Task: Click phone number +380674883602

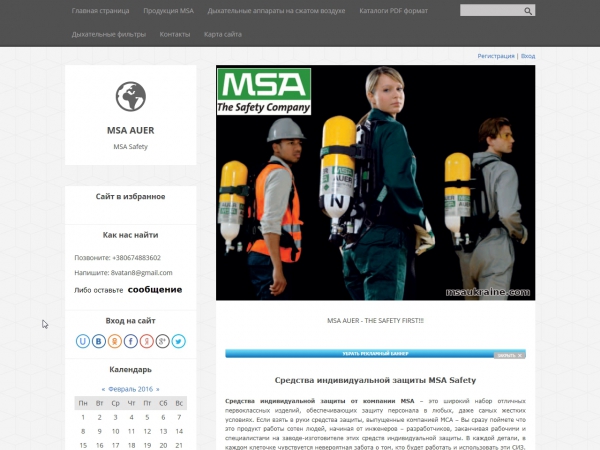Action: coord(136,258)
